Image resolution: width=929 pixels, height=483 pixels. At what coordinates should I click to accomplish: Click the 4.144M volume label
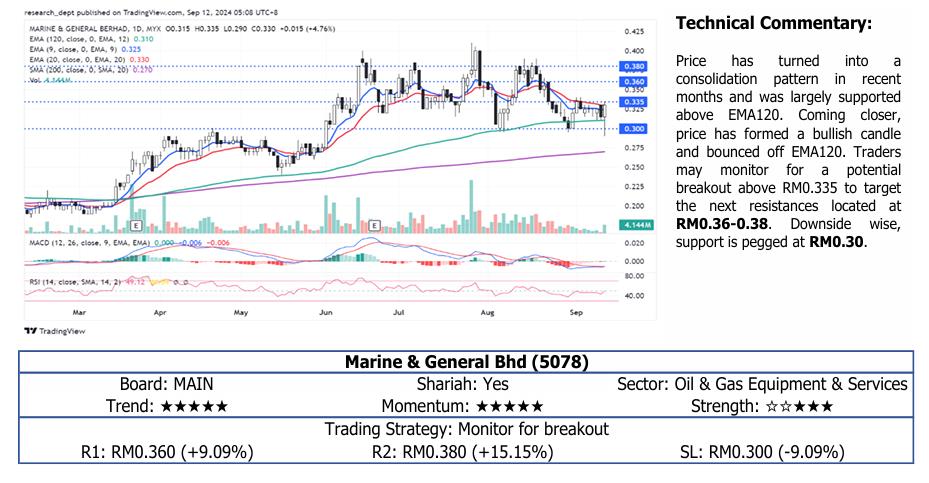pos(636,227)
